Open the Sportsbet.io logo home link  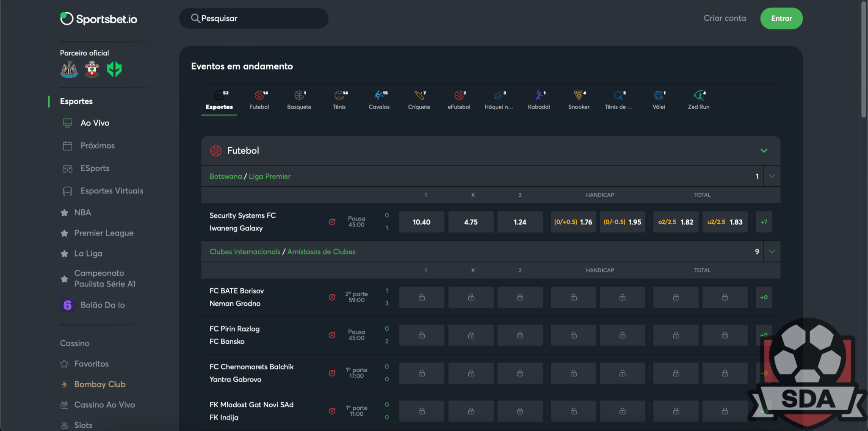point(98,19)
